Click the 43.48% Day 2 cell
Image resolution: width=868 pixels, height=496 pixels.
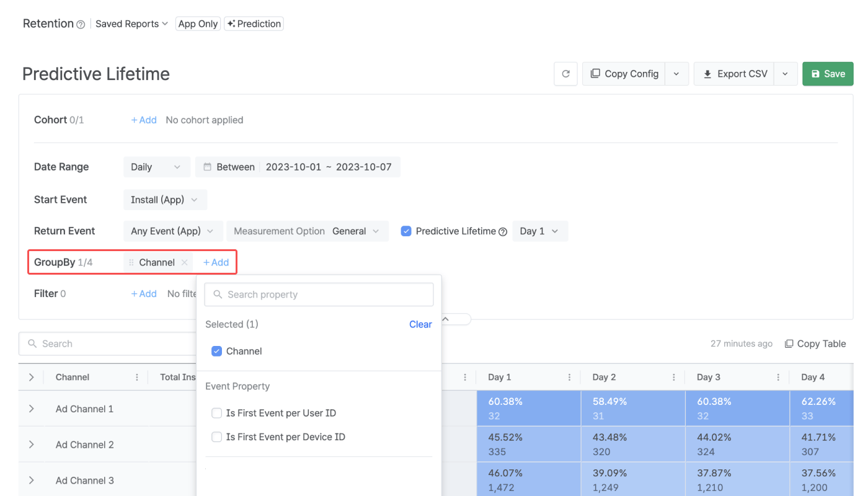tap(633, 445)
